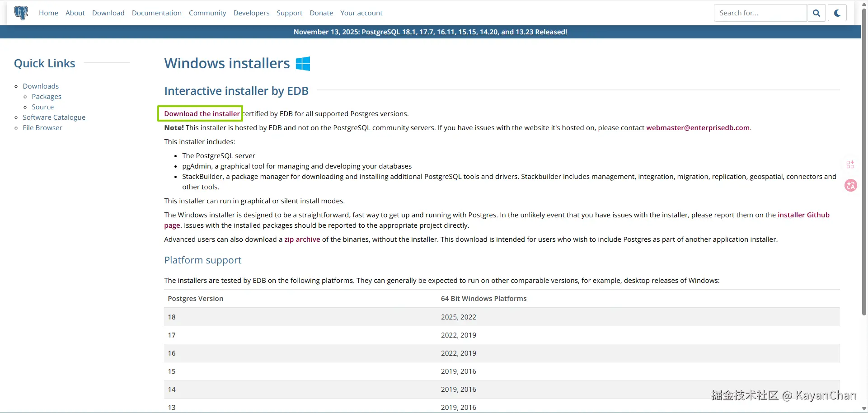Open the Community nav item

tap(207, 13)
